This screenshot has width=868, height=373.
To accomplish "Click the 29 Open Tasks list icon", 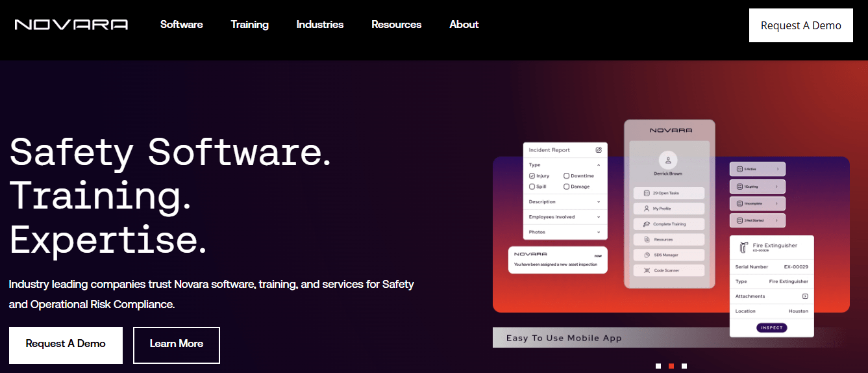I will 647,194.
